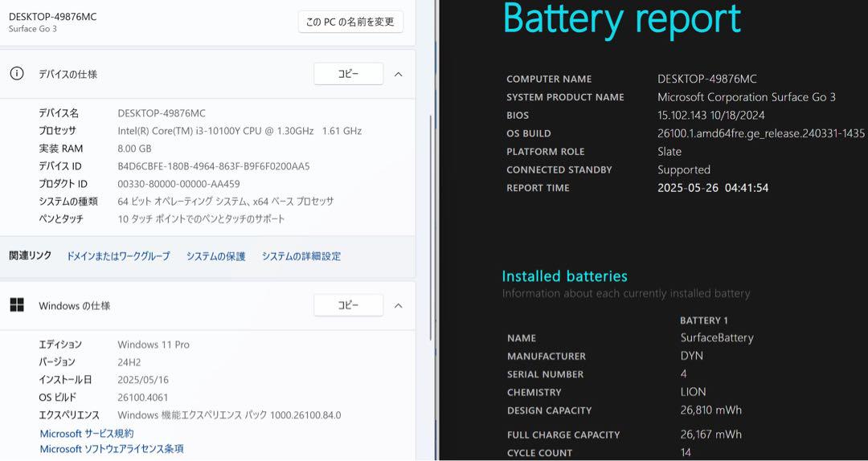Select the device ID value B4D6CBFE

coord(214,166)
